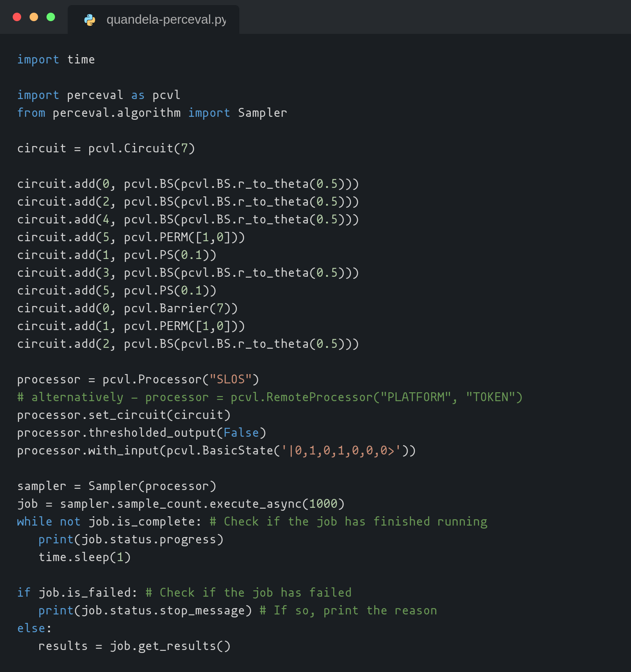
Task: Click the time.sleep(1) statement
Action: [85, 557]
